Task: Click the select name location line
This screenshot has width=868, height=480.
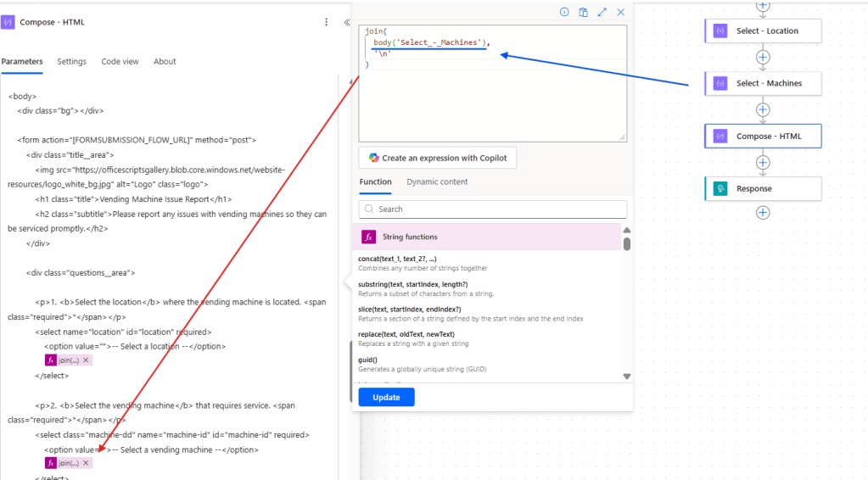Action: pyautogui.click(x=123, y=332)
